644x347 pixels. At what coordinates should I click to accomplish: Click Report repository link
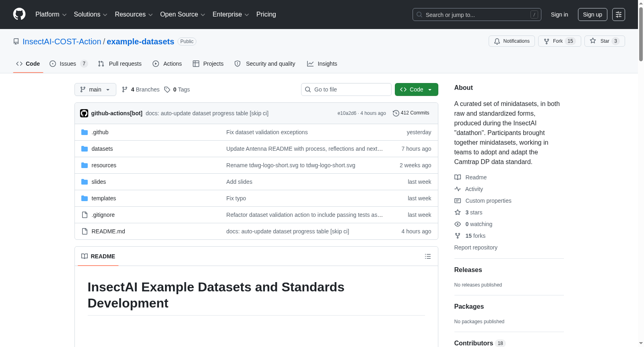(x=476, y=247)
